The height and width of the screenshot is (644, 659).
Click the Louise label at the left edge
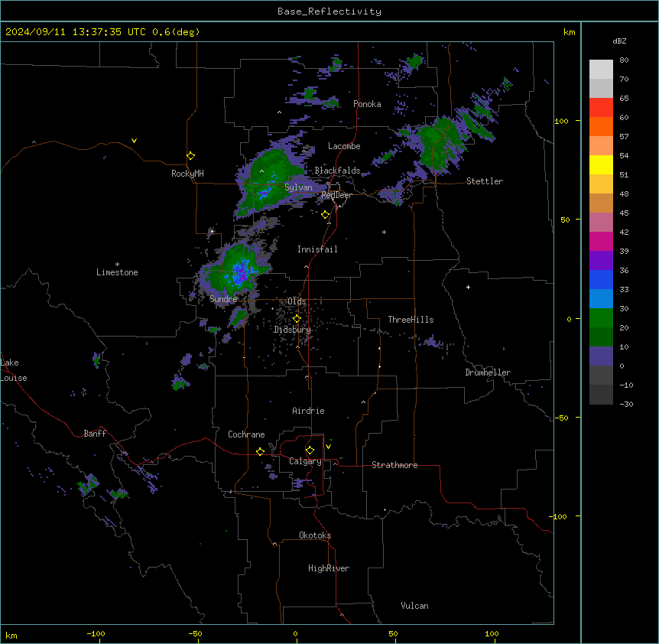pyautogui.click(x=14, y=378)
